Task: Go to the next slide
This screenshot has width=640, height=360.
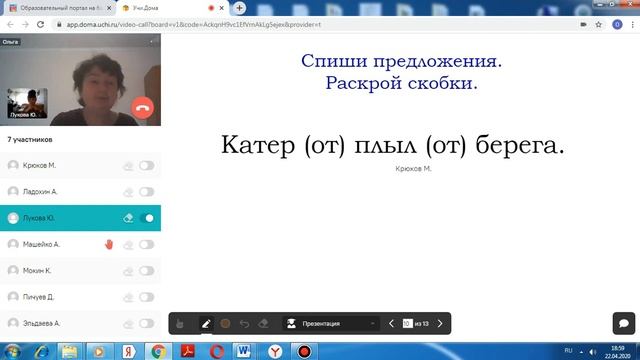Action: point(440,324)
